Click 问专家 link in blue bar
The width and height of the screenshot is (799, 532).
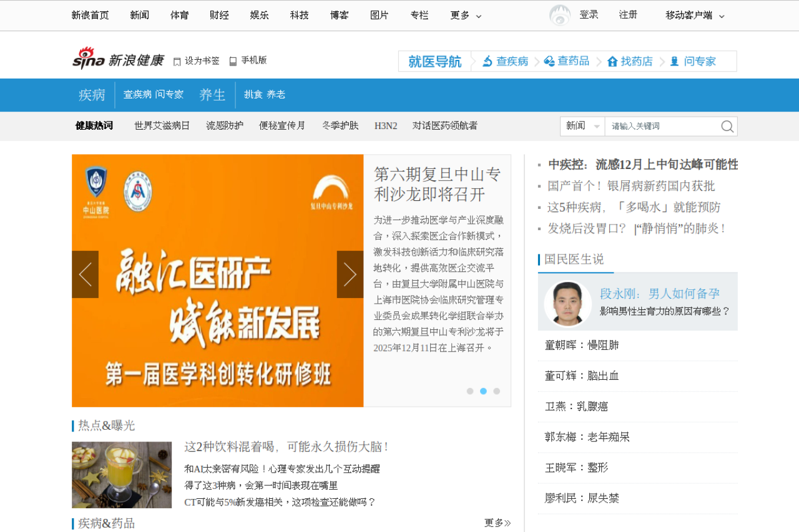click(169, 95)
